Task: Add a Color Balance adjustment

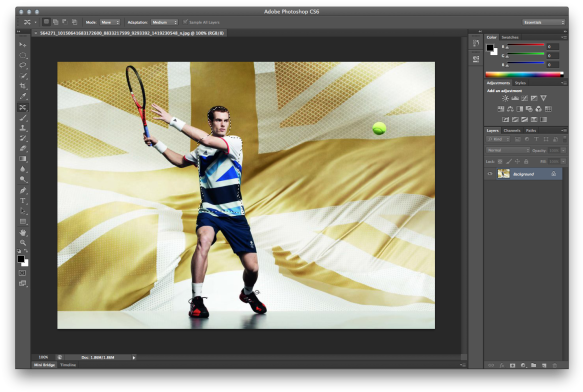Action: point(510,109)
